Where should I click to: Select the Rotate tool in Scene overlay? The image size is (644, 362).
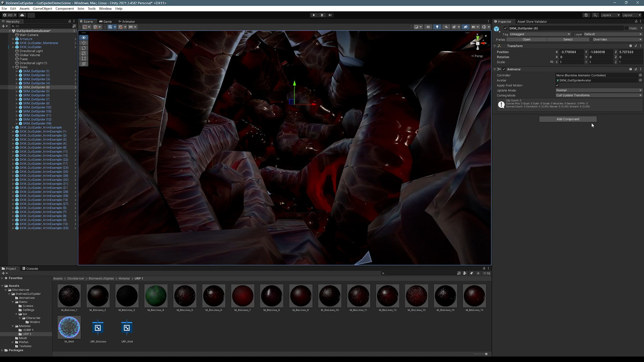[x=83, y=48]
